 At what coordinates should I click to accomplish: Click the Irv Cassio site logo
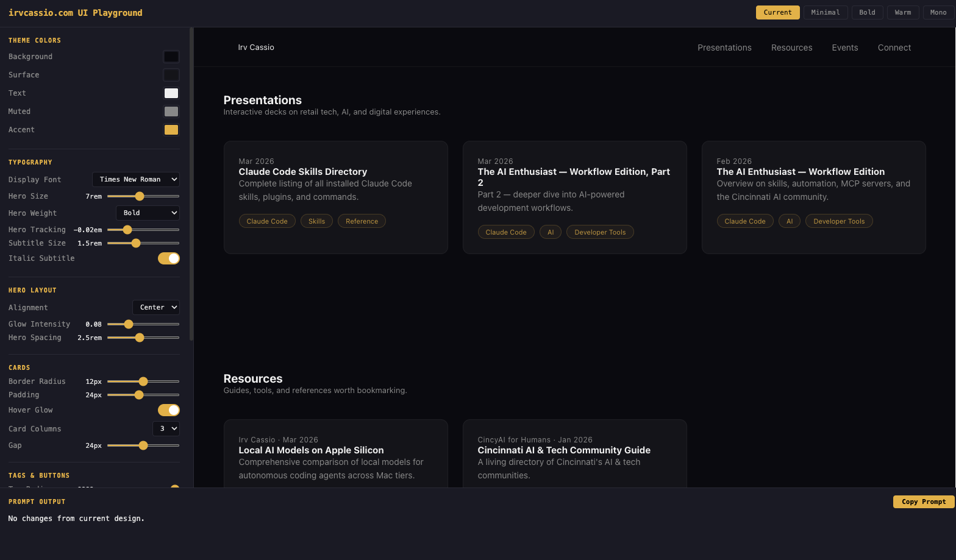[x=256, y=48]
